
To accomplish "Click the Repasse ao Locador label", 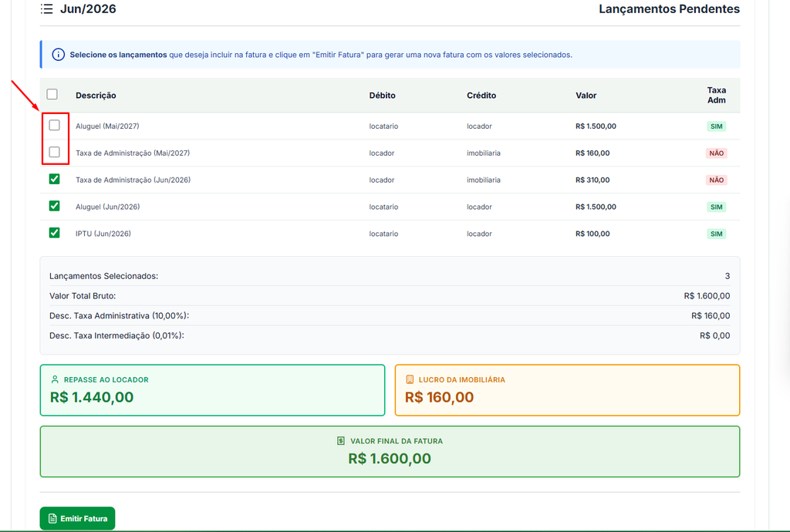I will click(x=106, y=380).
